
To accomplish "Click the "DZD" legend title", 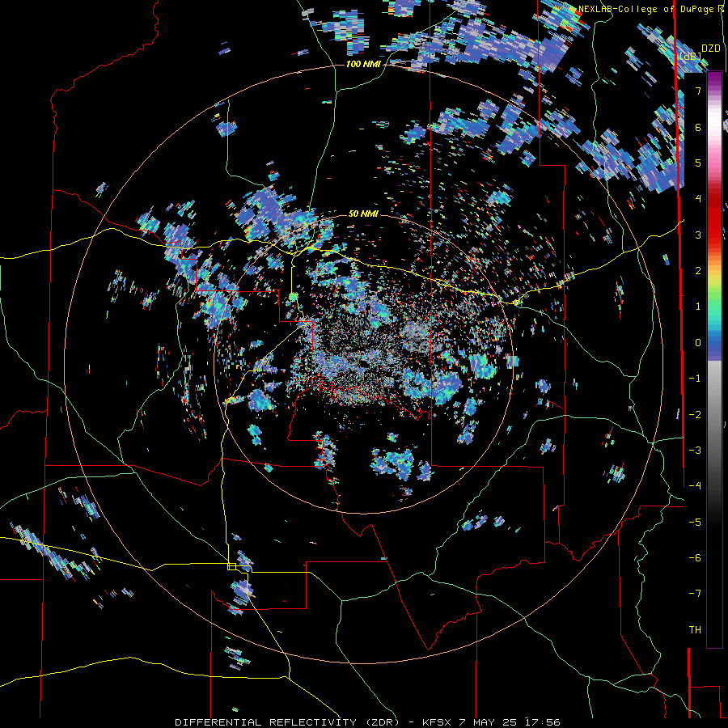I will coord(710,49).
